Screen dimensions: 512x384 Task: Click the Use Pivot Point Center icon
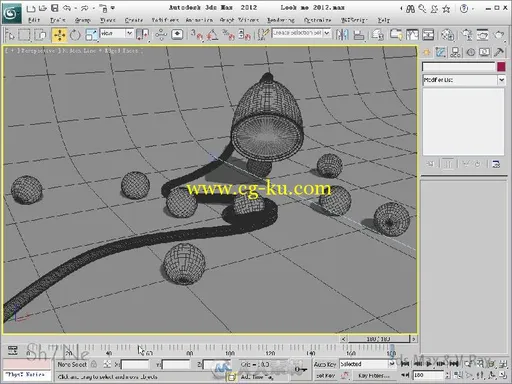click(143, 35)
